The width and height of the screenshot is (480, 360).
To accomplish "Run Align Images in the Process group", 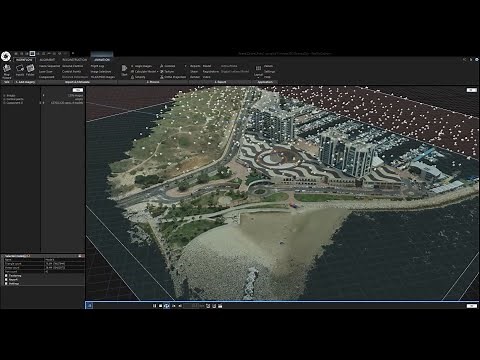I will pyautogui.click(x=141, y=66).
